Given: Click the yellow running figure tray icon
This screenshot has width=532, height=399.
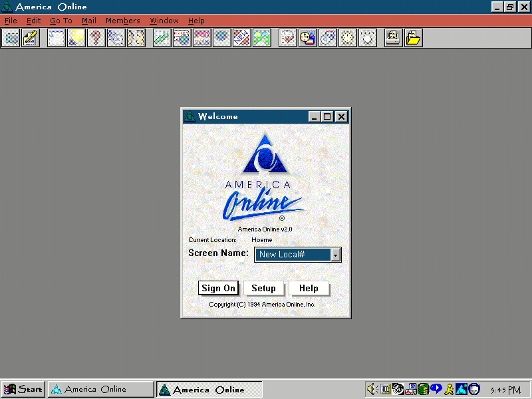Looking at the screenshot, I should (x=448, y=389).
